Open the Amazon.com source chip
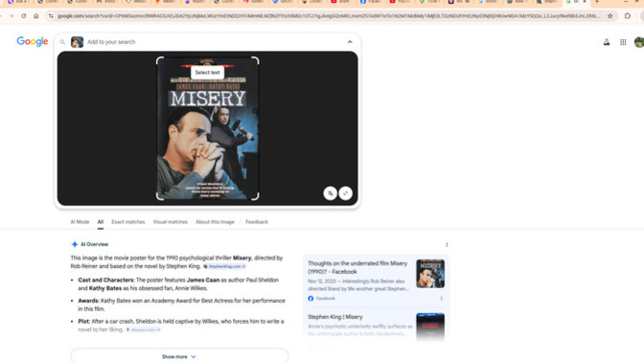Viewport: 644px width, 362px height. click(144, 329)
